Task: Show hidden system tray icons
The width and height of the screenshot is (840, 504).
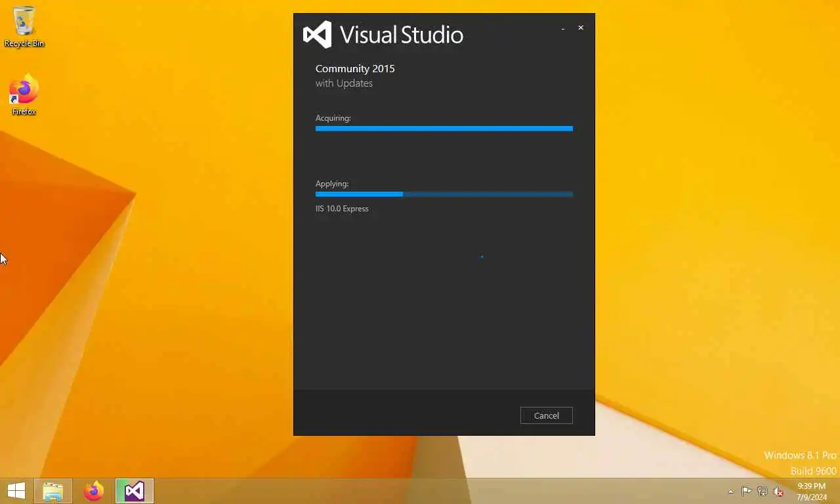Action: tap(731, 492)
